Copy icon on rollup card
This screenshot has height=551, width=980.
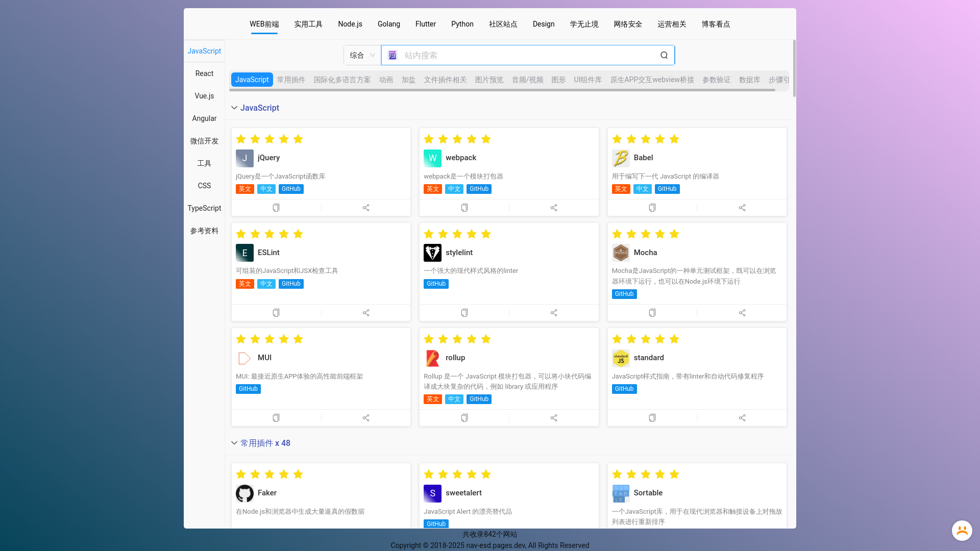pyautogui.click(x=464, y=418)
